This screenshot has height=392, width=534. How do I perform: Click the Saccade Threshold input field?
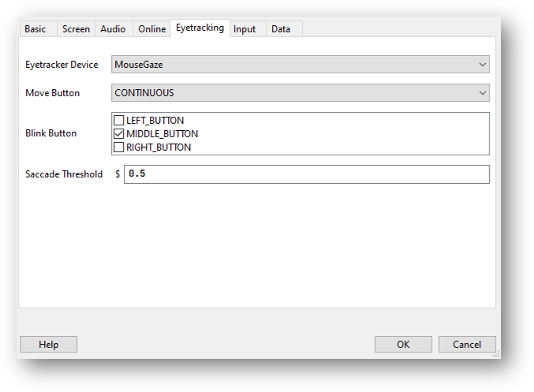[x=307, y=174]
